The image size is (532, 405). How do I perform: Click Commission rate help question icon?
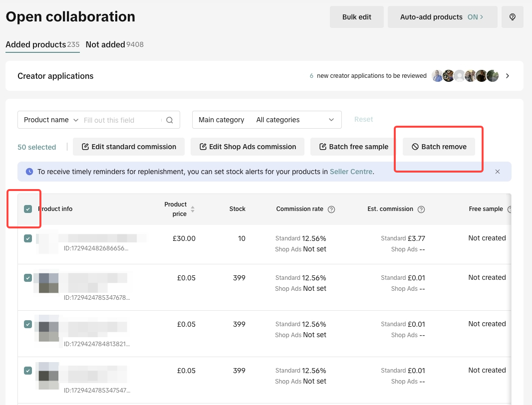331,209
